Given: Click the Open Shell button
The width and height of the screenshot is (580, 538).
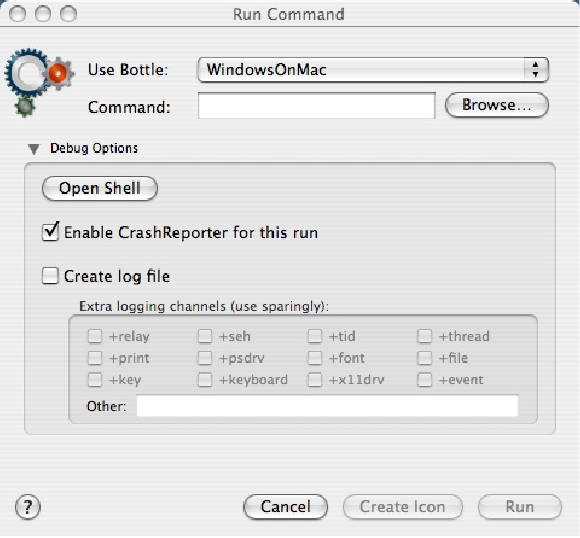Looking at the screenshot, I should point(100,188).
